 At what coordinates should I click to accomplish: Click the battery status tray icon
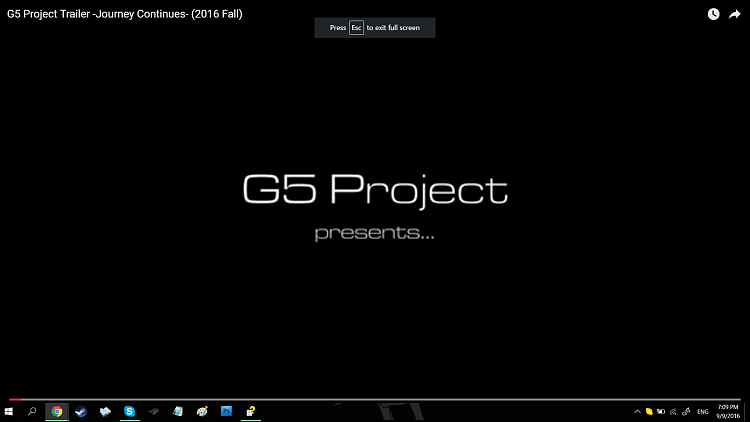click(x=661, y=412)
